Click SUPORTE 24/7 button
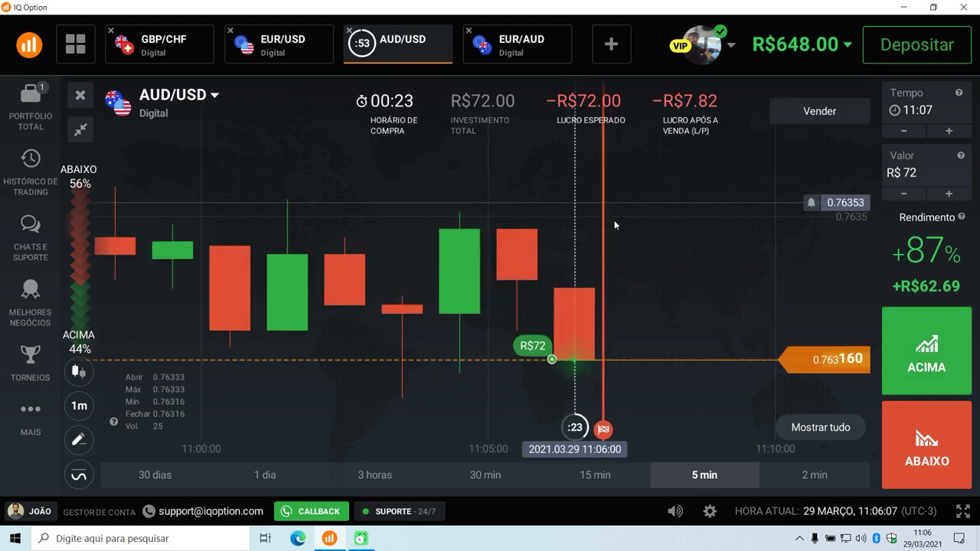 [x=399, y=511]
